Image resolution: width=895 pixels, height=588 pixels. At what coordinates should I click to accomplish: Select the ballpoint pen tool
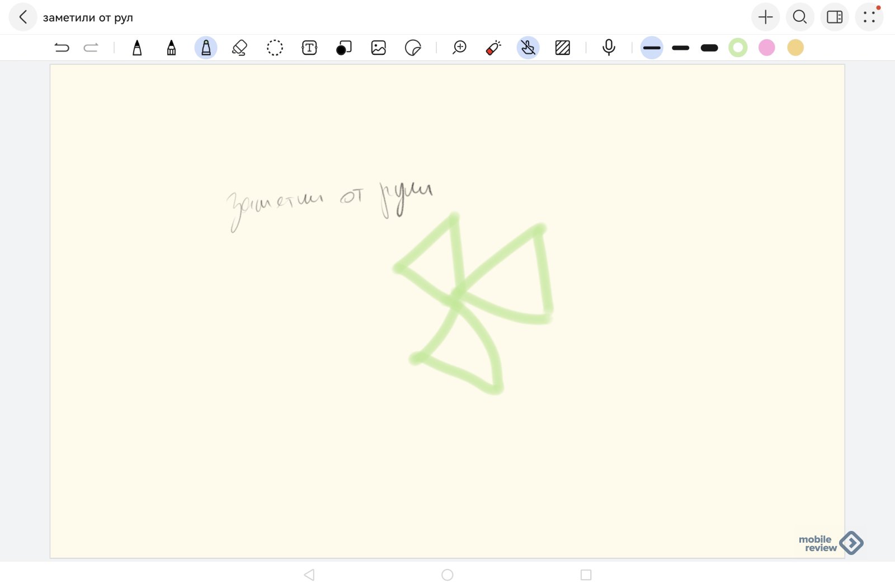(137, 48)
